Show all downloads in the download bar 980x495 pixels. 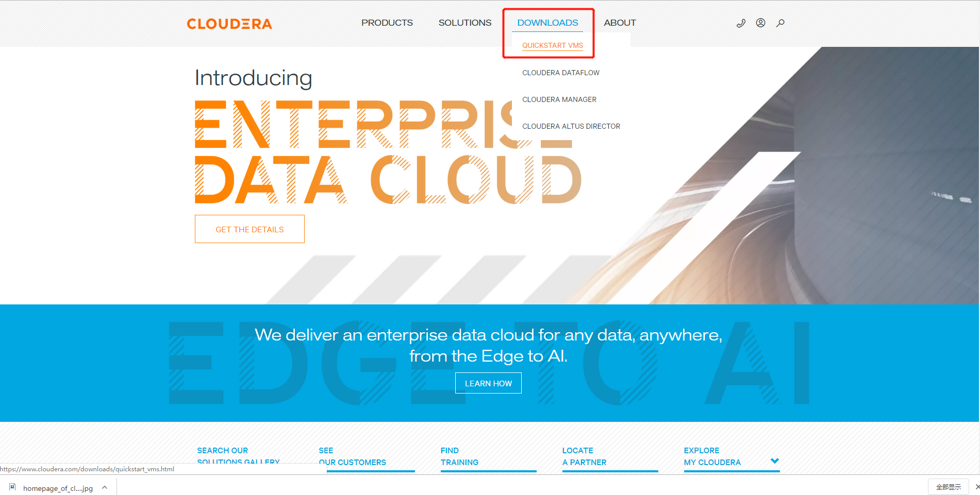[949, 487]
